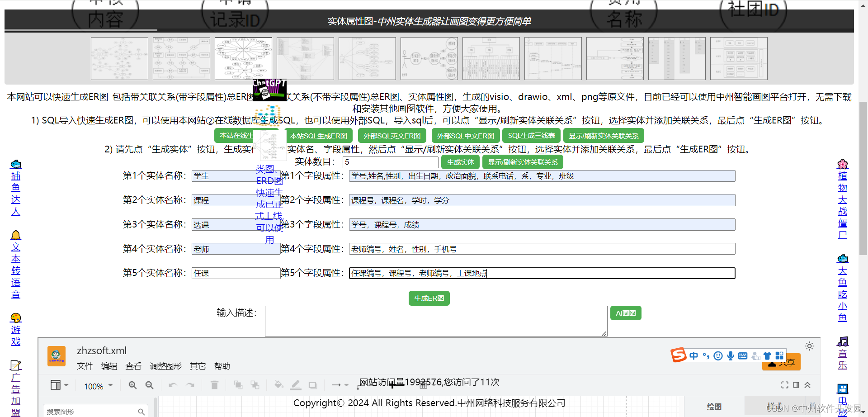This screenshot has width=868, height=417.
Task: Open the 帮助 menu
Action: (x=222, y=366)
